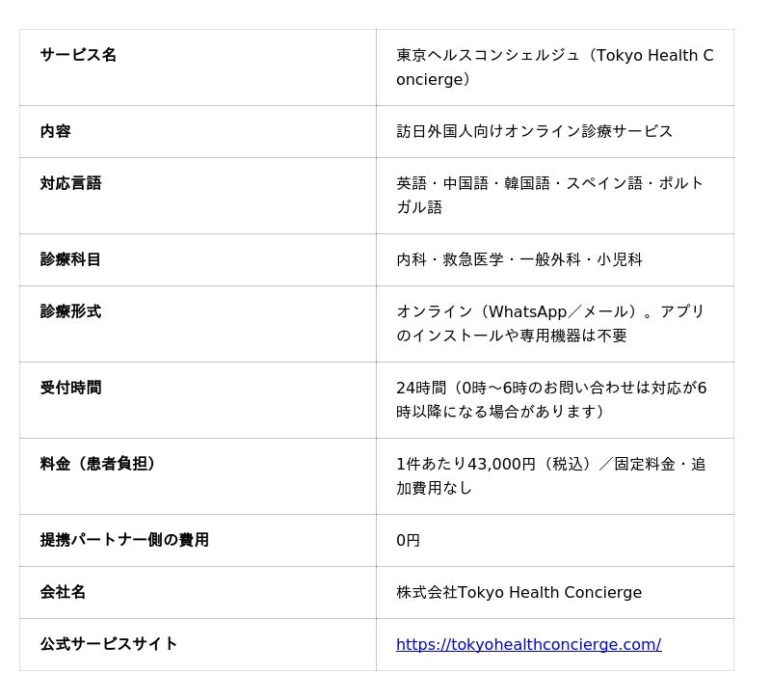Click the 内科・救急医学 specialties text

(519, 259)
